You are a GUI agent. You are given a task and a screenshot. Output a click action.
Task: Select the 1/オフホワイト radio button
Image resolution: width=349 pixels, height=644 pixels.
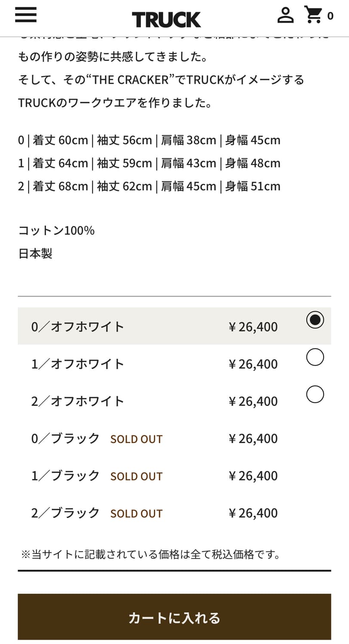[315, 357]
